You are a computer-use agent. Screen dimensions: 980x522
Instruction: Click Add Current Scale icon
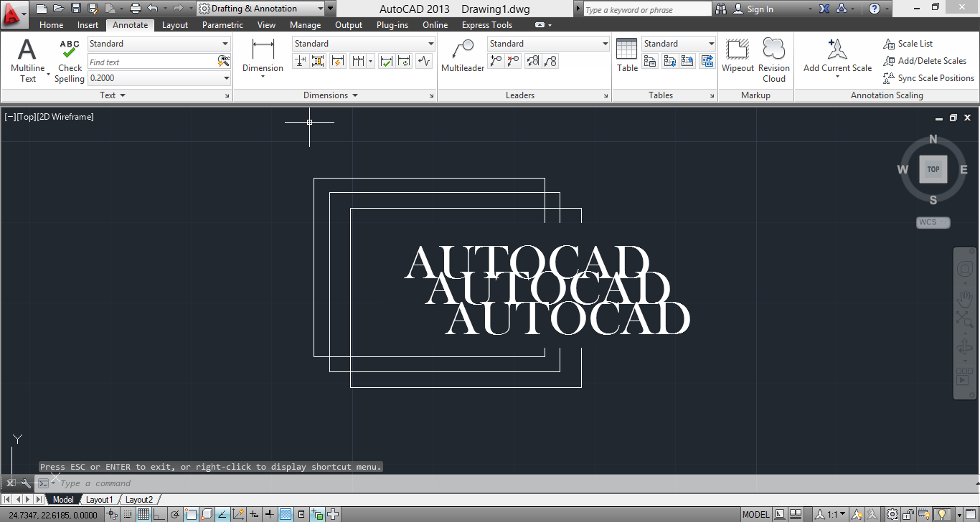837,49
